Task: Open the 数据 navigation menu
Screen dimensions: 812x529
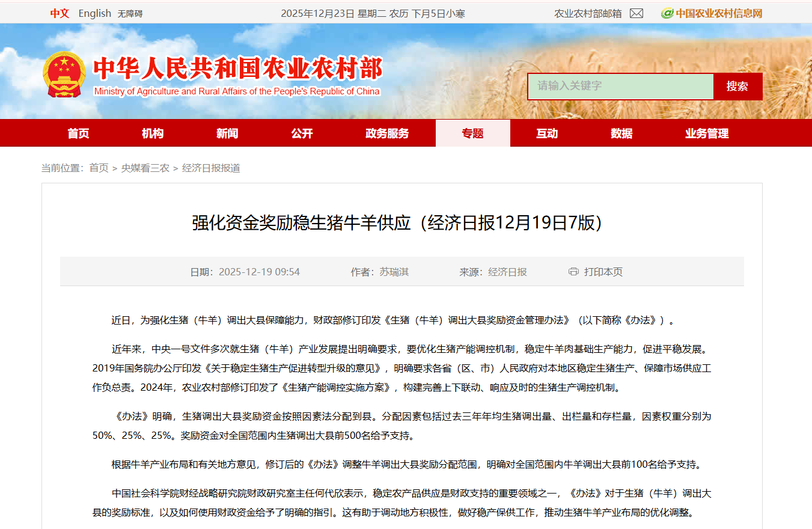Action: [621, 133]
